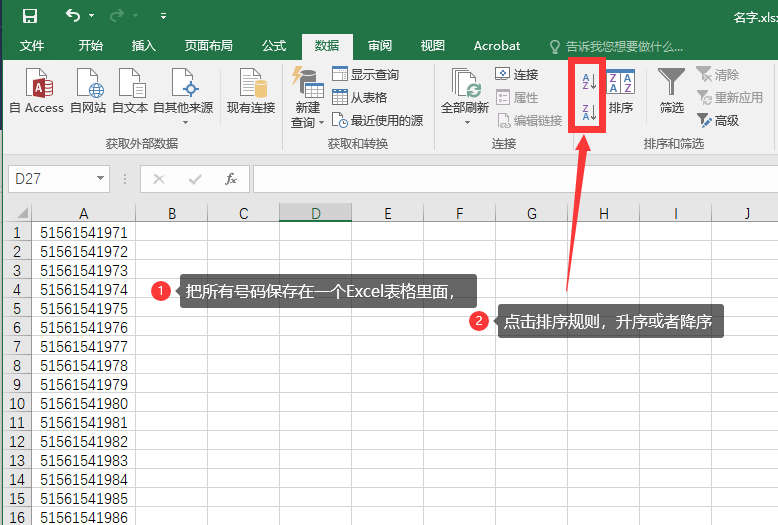778x525 pixels.
Task: Open the 文件 tab
Action: pos(32,46)
